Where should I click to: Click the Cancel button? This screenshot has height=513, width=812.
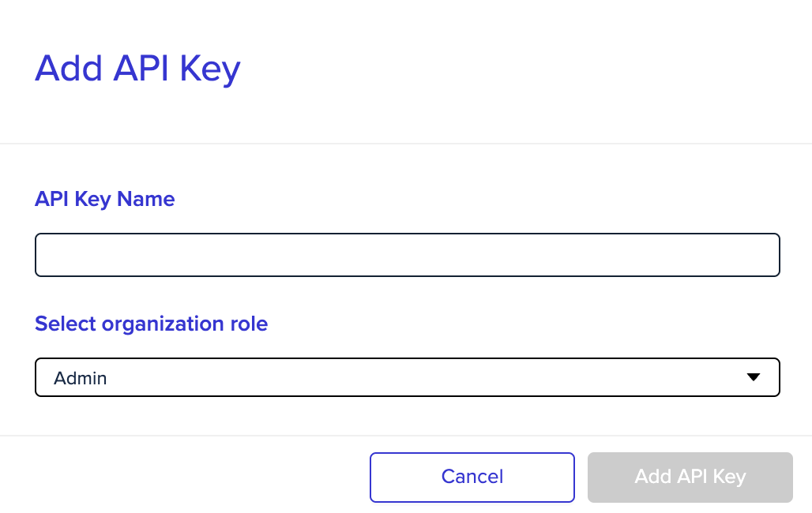(472, 477)
